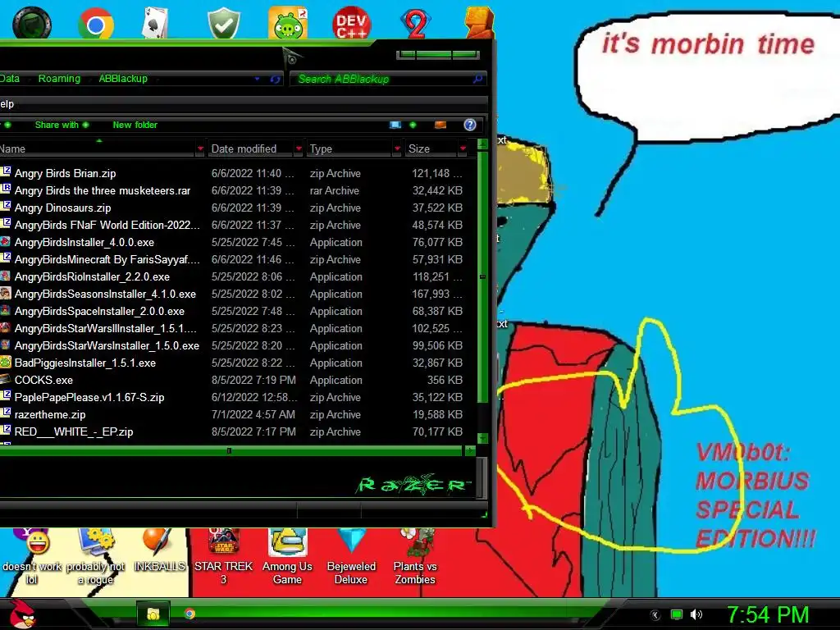Viewport: 840px width, 630px height.
Task: Click the Roaming breadcrumb
Action: 59,79
